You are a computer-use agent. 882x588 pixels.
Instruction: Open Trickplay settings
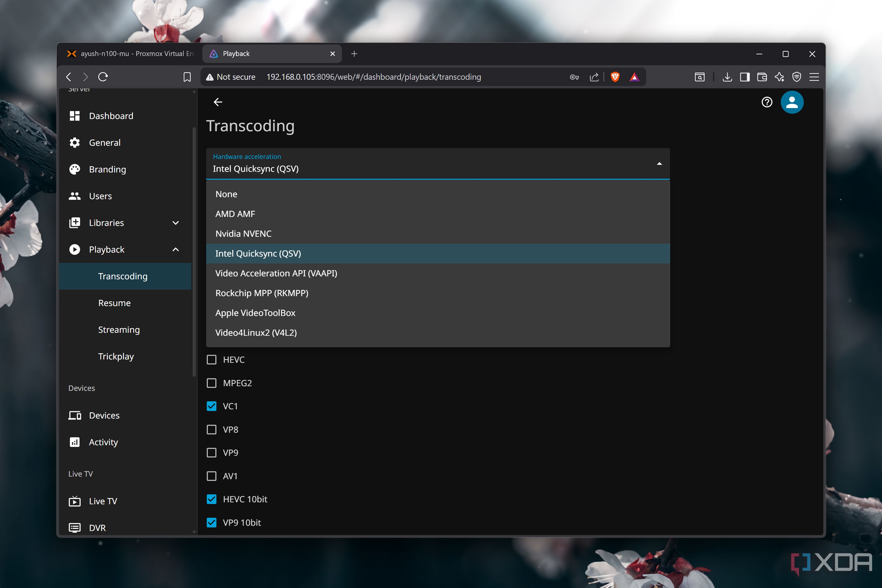(125, 356)
